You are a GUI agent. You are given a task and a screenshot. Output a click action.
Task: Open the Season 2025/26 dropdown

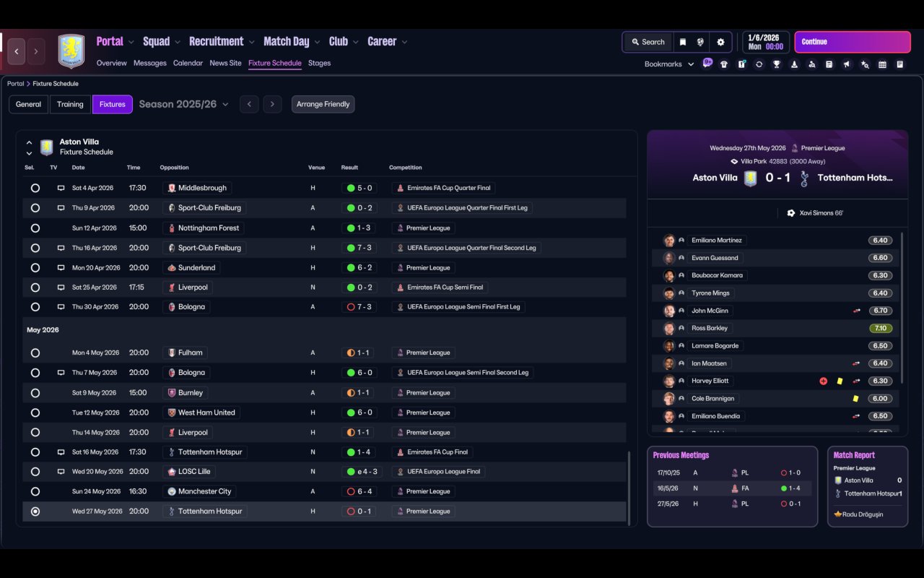tap(183, 104)
